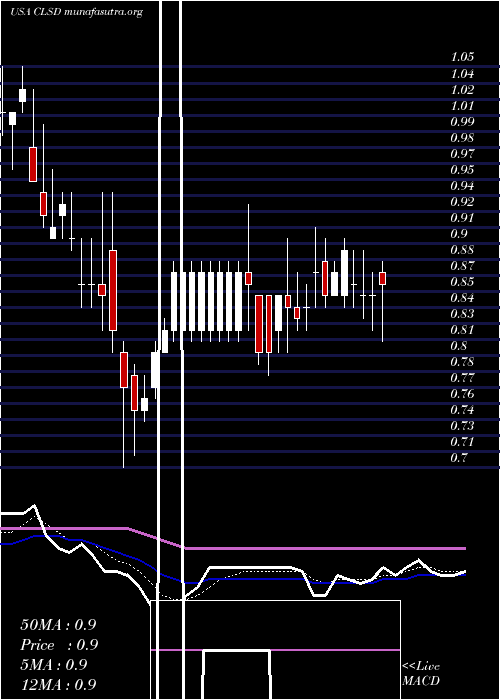
Task: Click the 0.77 price axis label
Action: pos(462,378)
